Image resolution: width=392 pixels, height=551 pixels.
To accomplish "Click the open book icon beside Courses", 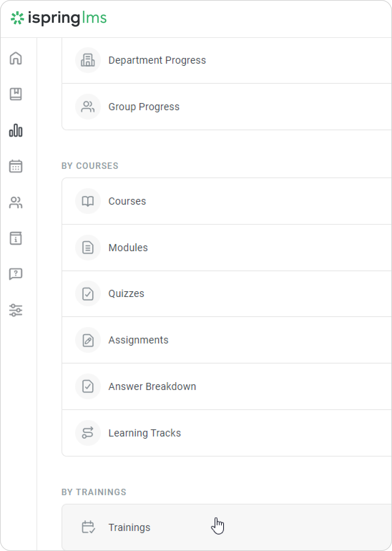I will 88,201.
